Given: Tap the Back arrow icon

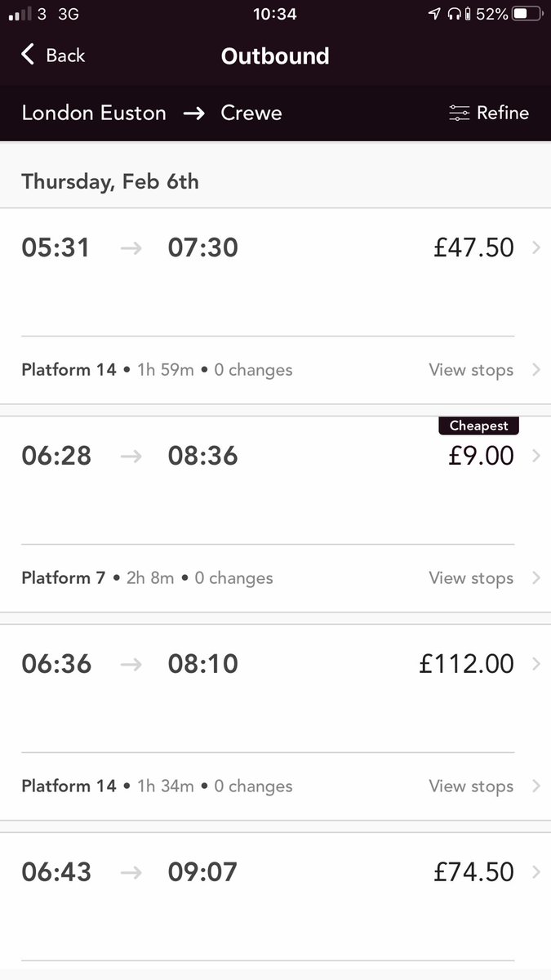Looking at the screenshot, I should 28,56.
